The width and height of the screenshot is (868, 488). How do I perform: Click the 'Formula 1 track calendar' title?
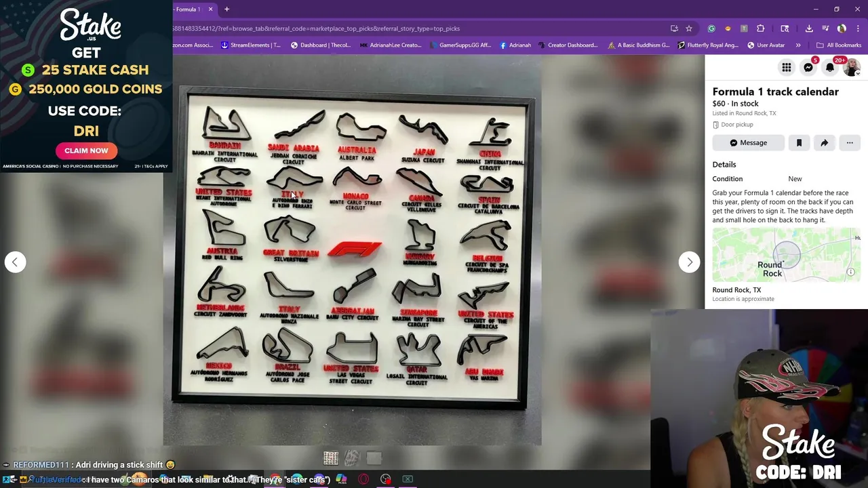tap(775, 91)
